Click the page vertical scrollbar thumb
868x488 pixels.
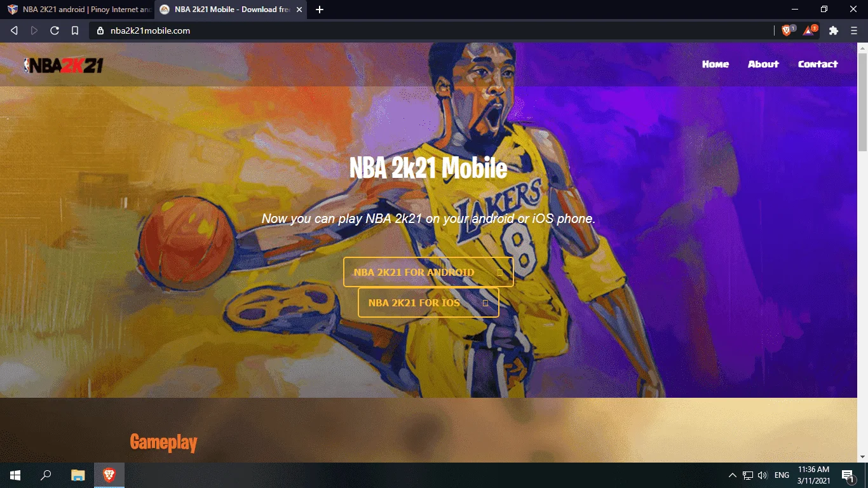click(x=862, y=102)
